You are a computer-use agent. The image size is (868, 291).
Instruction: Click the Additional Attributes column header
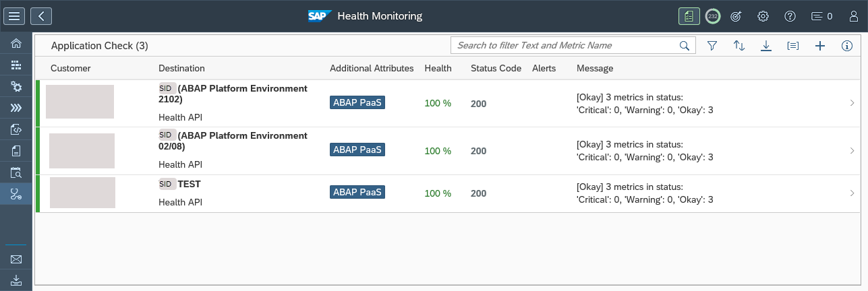[x=372, y=68]
